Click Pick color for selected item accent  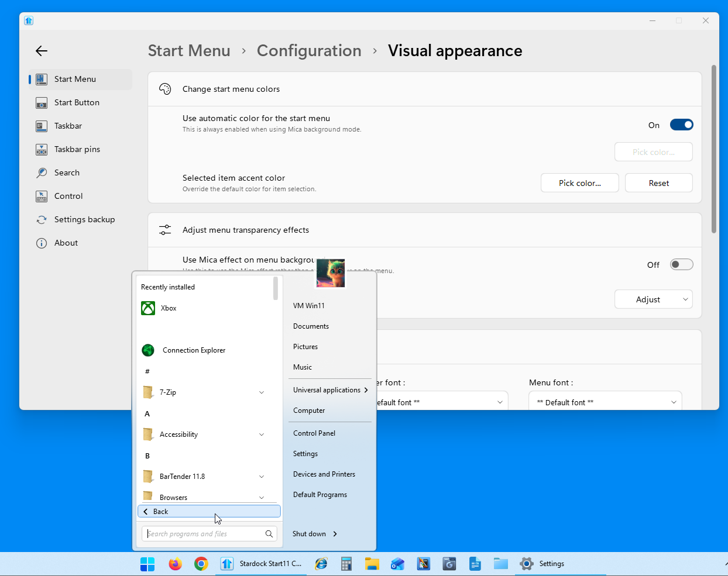tap(579, 183)
